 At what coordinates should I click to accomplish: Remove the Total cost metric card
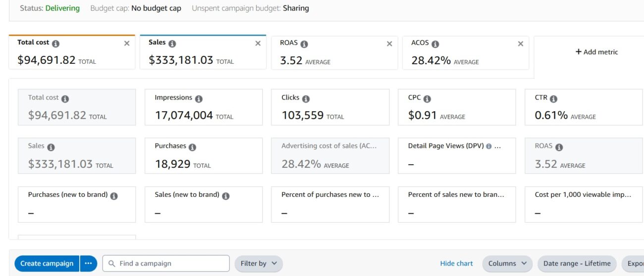(x=127, y=44)
